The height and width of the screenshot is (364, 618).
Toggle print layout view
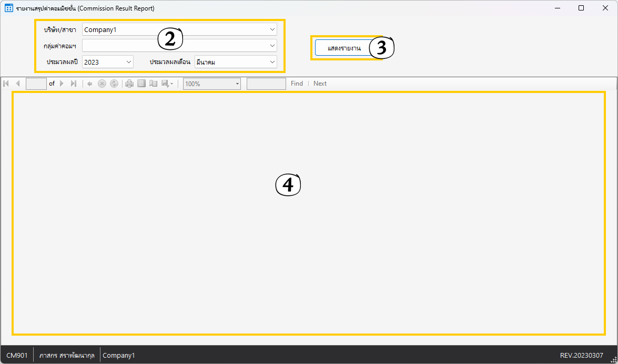pos(141,84)
